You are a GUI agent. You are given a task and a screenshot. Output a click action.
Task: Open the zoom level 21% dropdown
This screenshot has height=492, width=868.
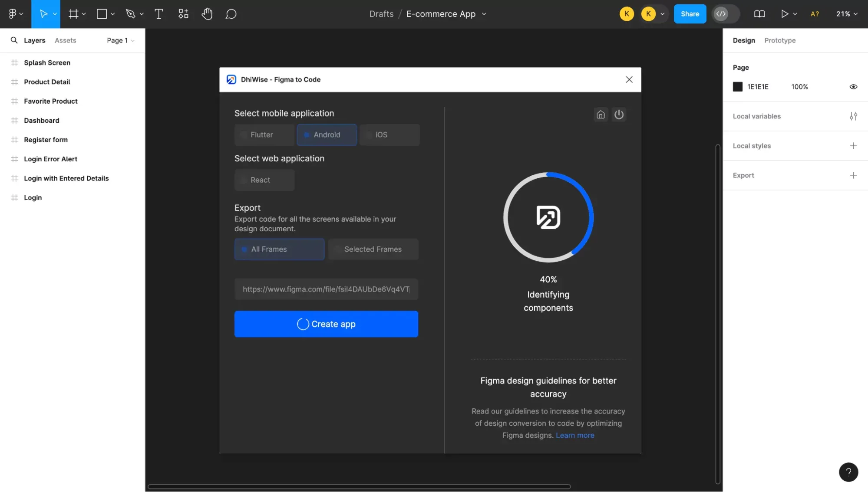(x=846, y=13)
